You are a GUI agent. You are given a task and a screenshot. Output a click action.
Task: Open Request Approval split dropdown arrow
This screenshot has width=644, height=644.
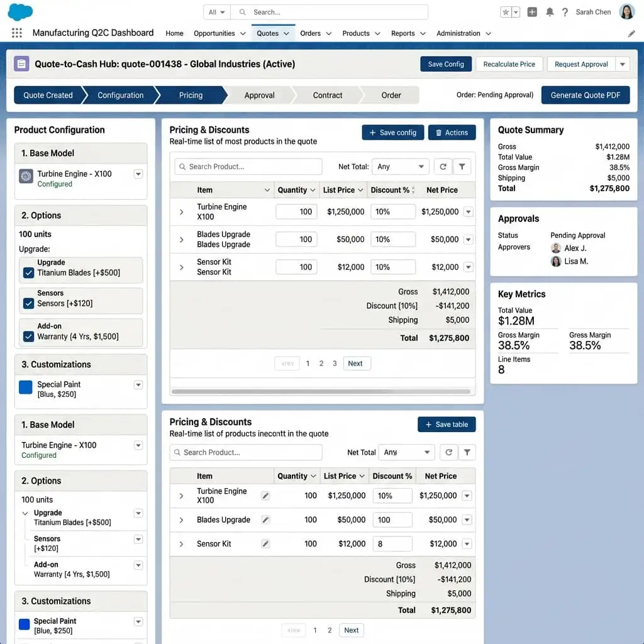point(623,64)
